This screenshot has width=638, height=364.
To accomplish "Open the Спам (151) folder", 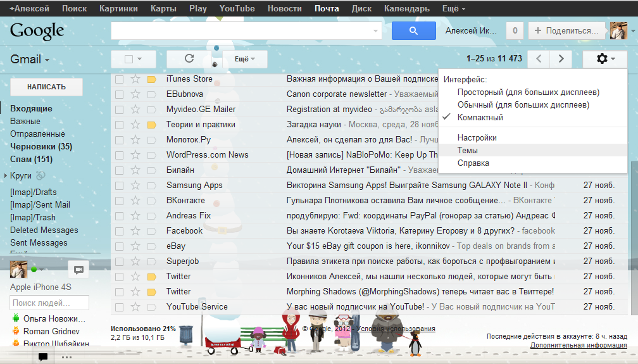I will [31, 159].
